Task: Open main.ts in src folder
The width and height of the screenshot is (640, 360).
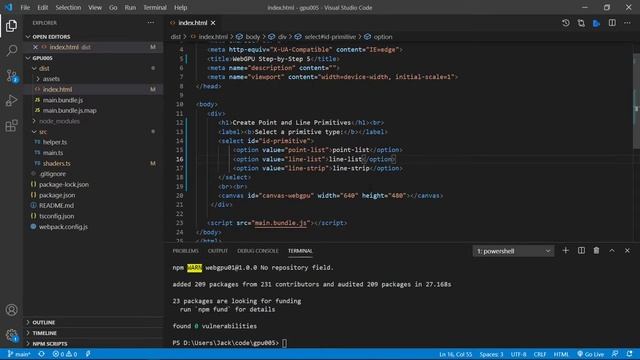Action: tap(53, 153)
